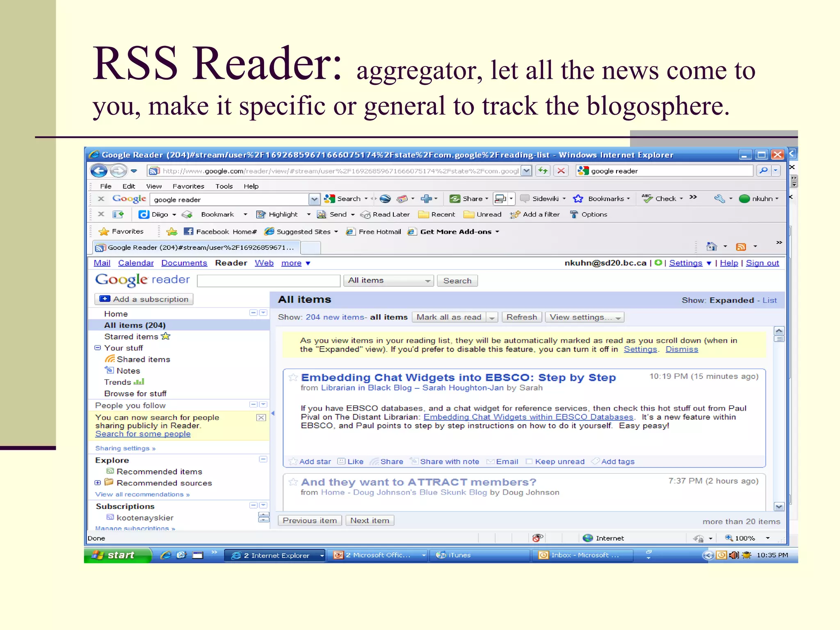Viewport: 840px width, 630px height.
Task: Open the Facebook Home# favorite
Action: point(220,232)
